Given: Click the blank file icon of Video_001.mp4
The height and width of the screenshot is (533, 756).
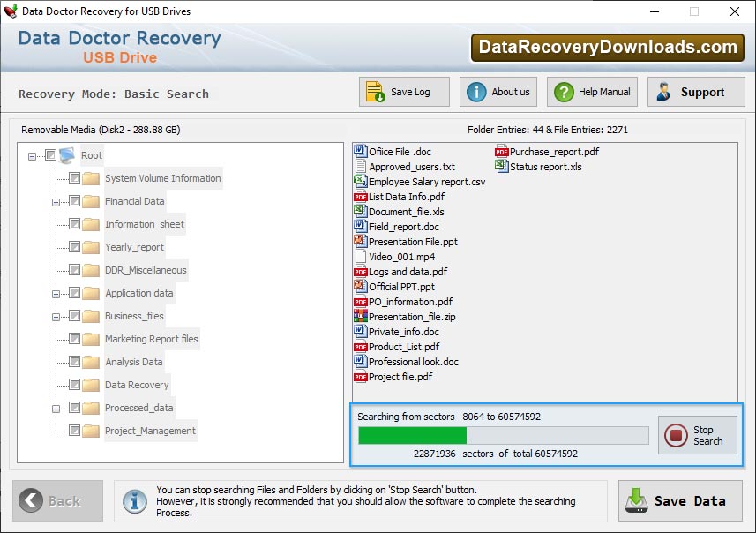Looking at the screenshot, I should [x=360, y=256].
